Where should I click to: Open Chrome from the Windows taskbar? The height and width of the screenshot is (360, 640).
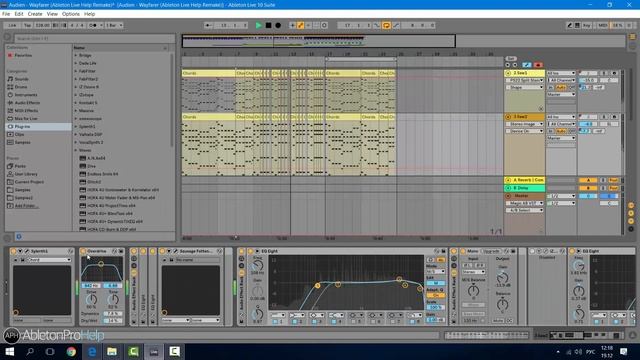click(71, 351)
